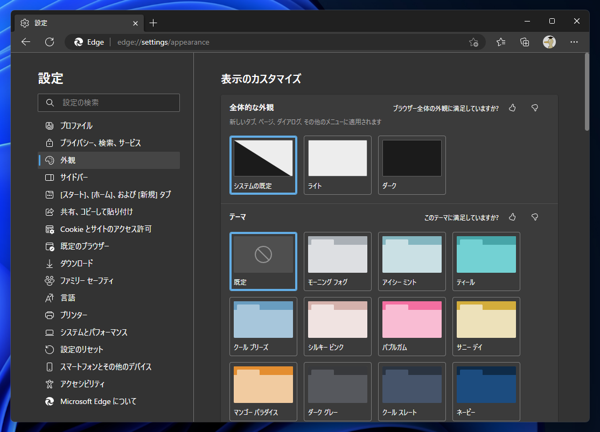Open 共有、コピーして貼り付け section

pos(109,212)
